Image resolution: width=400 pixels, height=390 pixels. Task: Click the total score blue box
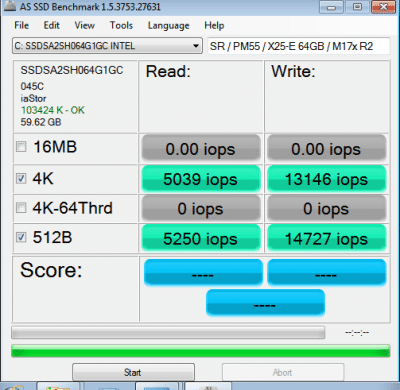click(265, 303)
